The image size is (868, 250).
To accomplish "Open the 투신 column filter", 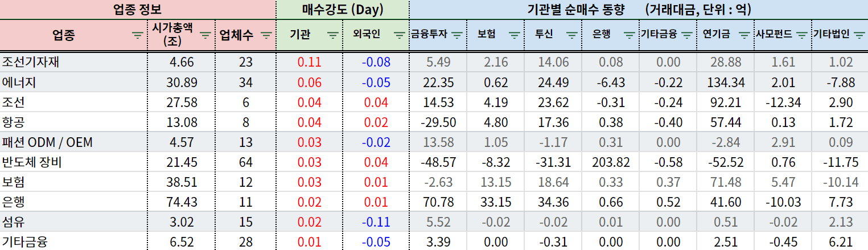I will click(571, 35).
